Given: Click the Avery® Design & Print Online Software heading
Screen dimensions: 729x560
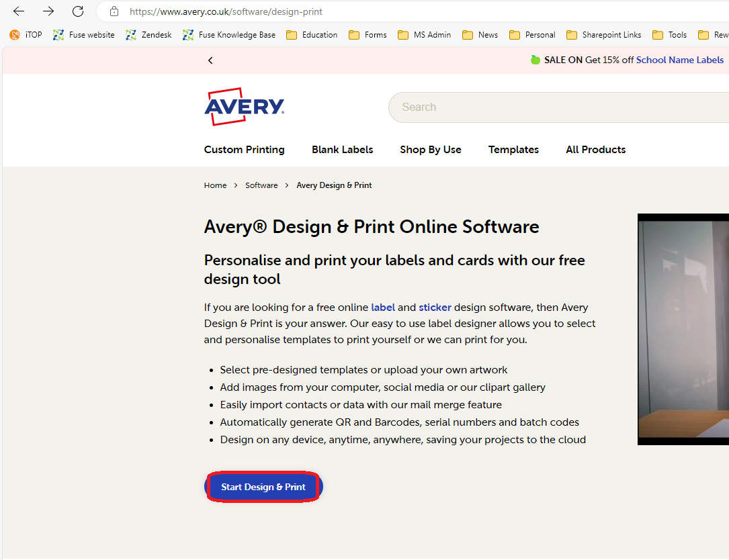Looking at the screenshot, I should (372, 227).
